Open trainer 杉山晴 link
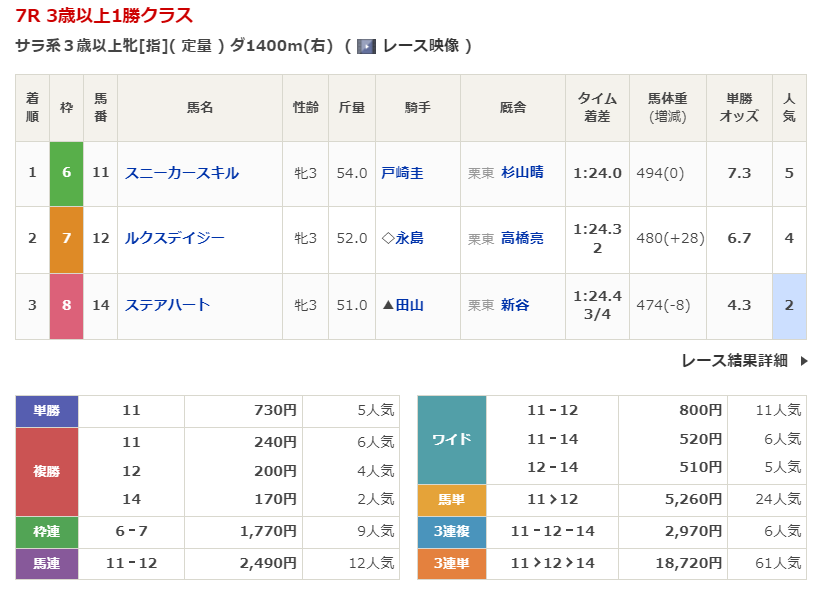The width and height of the screenshot is (823, 591). [x=522, y=173]
